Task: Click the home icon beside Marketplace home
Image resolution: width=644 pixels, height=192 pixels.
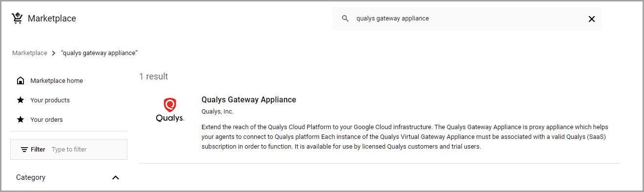Action: coord(20,80)
